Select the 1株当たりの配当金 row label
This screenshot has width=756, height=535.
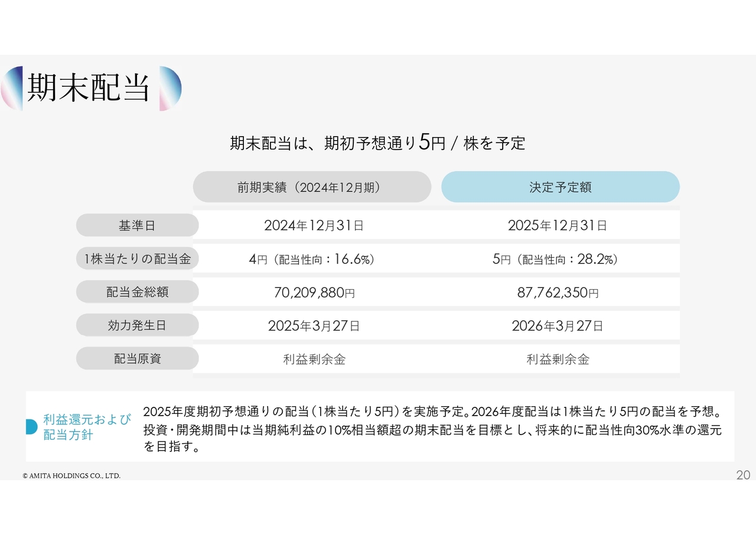pyautogui.click(x=137, y=259)
